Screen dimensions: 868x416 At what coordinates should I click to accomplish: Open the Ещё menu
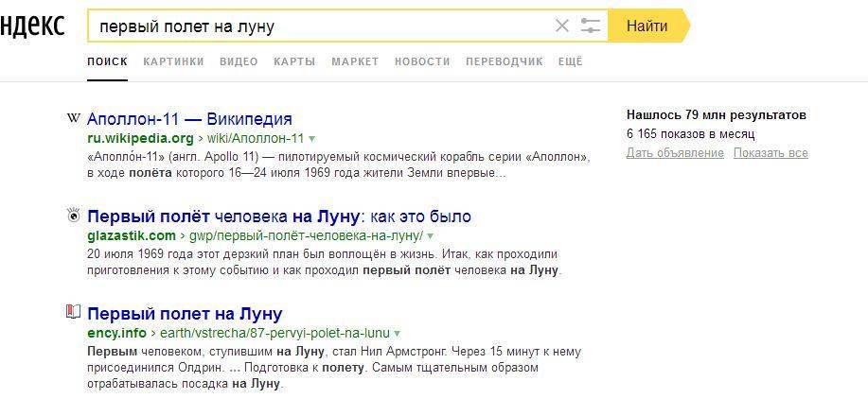pyautogui.click(x=570, y=61)
